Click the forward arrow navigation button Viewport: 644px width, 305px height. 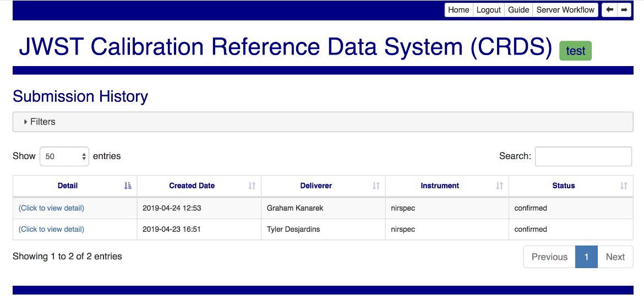624,10
